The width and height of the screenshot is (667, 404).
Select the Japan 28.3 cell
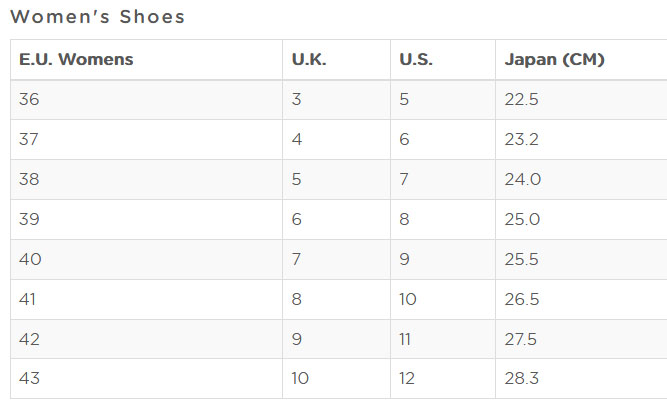(522, 379)
